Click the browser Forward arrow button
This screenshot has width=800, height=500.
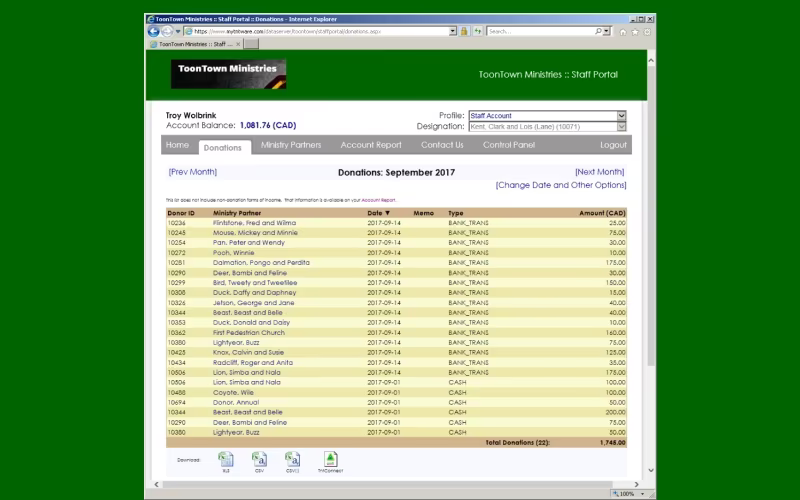click(167, 31)
